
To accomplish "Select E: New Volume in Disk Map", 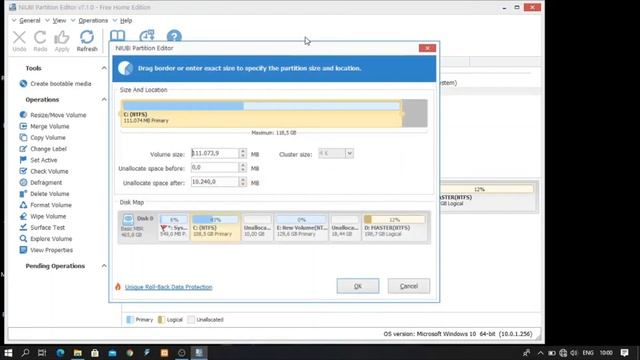I will [301, 227].
